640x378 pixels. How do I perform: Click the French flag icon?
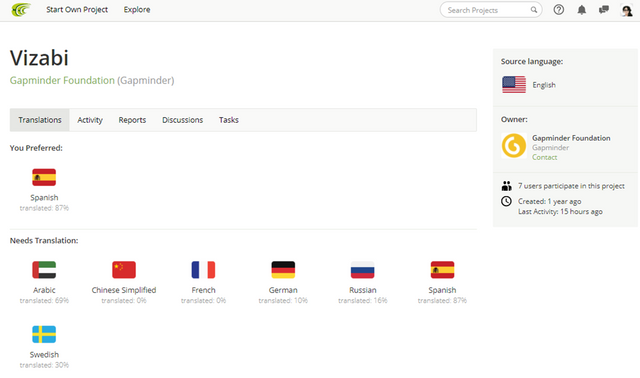(203, 270)
